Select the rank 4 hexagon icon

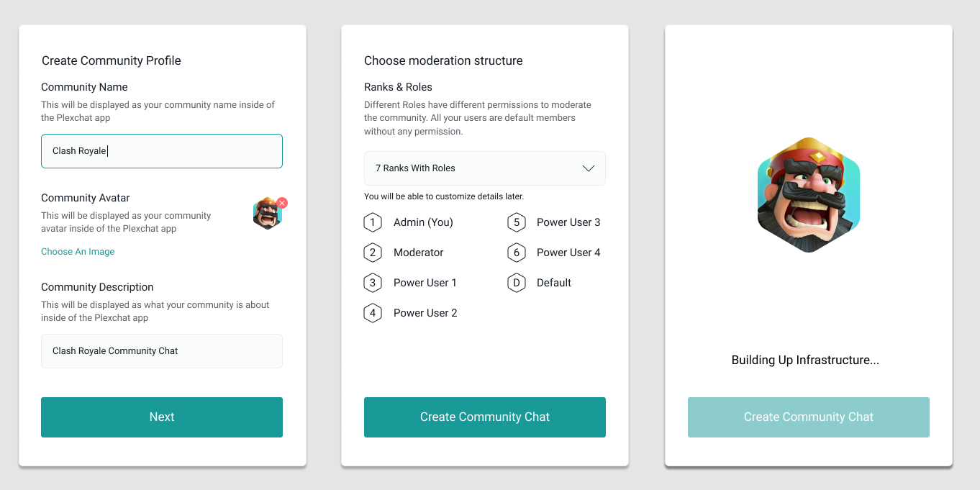372,313
